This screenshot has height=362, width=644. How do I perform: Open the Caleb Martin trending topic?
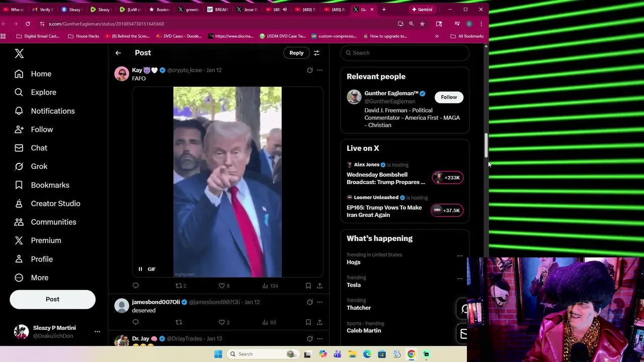364,331
